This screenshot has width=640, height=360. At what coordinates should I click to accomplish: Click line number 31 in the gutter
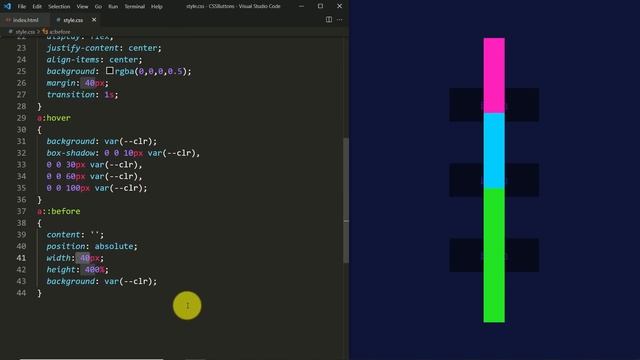(21, 141)
